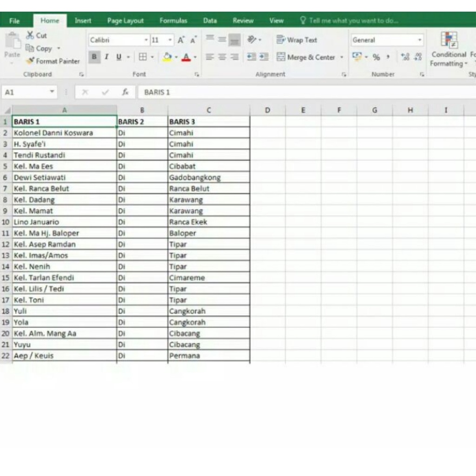Open the File tab
476x476 pixels.
tap(14, 20)
